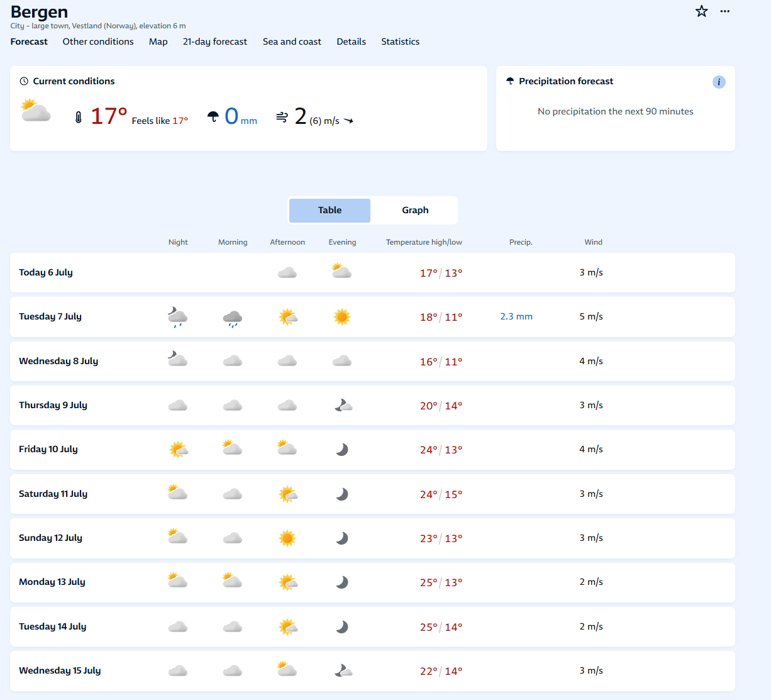Click the 2.3 mm precipitation value
Image resolution: width=771 pixels, height=700 pixels.
(516, 316)
